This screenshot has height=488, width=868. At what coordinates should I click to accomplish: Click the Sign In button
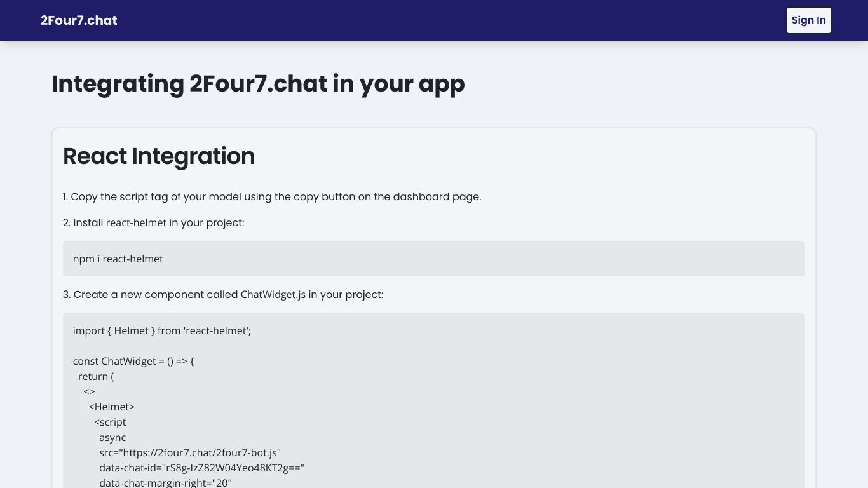(808, 20)
